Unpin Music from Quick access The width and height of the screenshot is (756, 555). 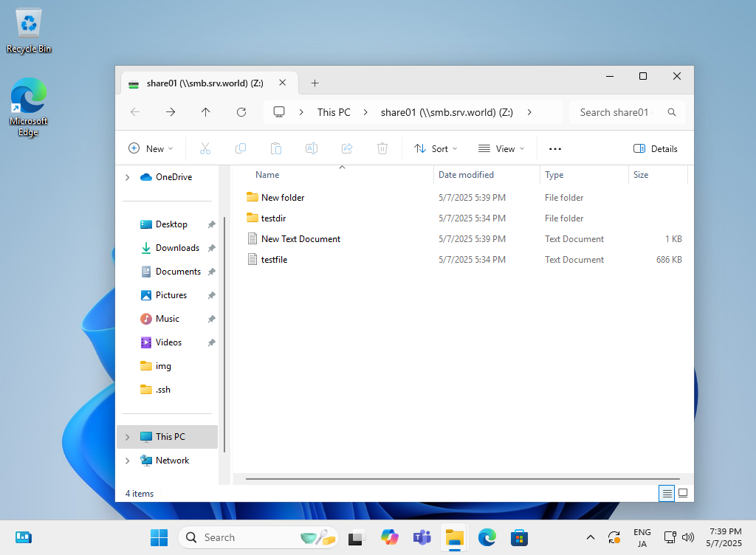coord(211,319)
